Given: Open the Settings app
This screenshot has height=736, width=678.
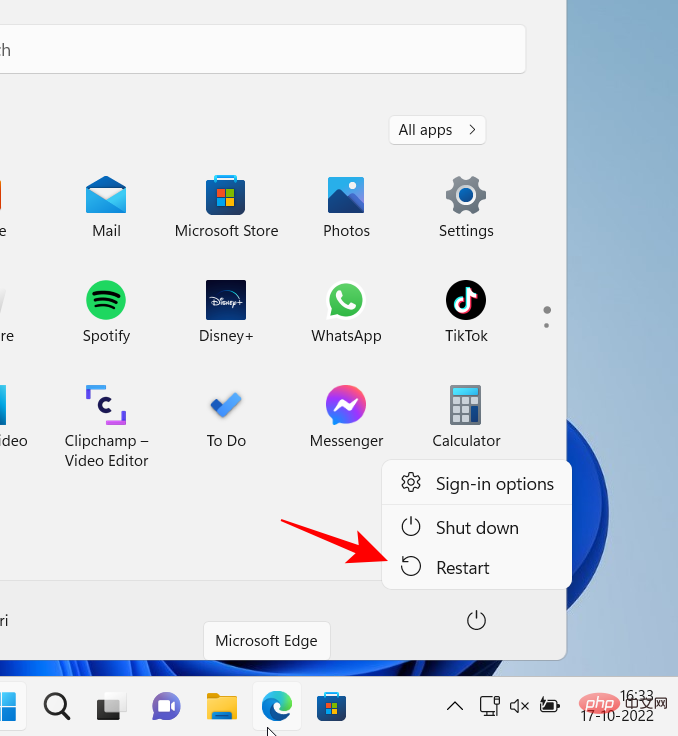Looking at the screenshot, I should 466,207.
